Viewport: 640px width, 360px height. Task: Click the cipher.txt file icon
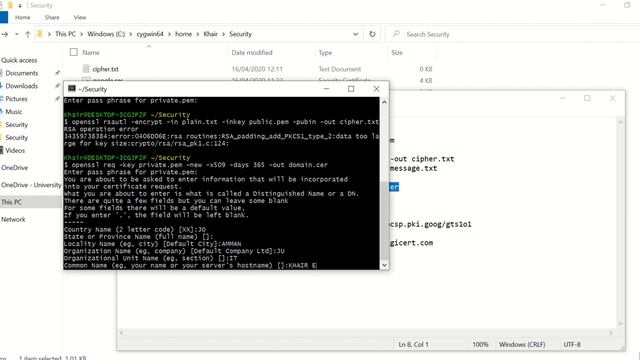click(x=86, y=69)
